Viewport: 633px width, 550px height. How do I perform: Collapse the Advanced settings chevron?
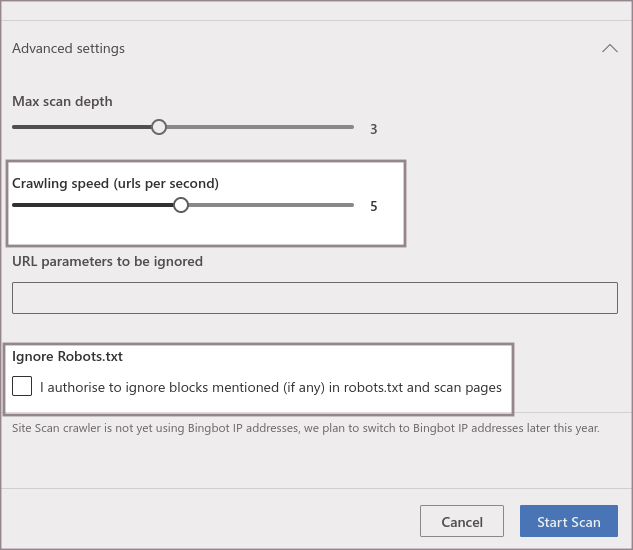[609, 48]
